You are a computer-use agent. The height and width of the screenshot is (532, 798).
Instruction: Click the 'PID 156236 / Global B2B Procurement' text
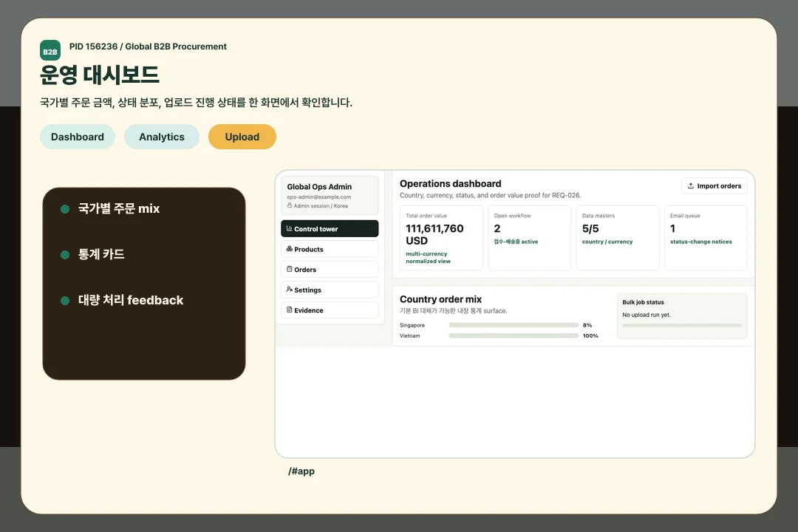pos(148,47)
